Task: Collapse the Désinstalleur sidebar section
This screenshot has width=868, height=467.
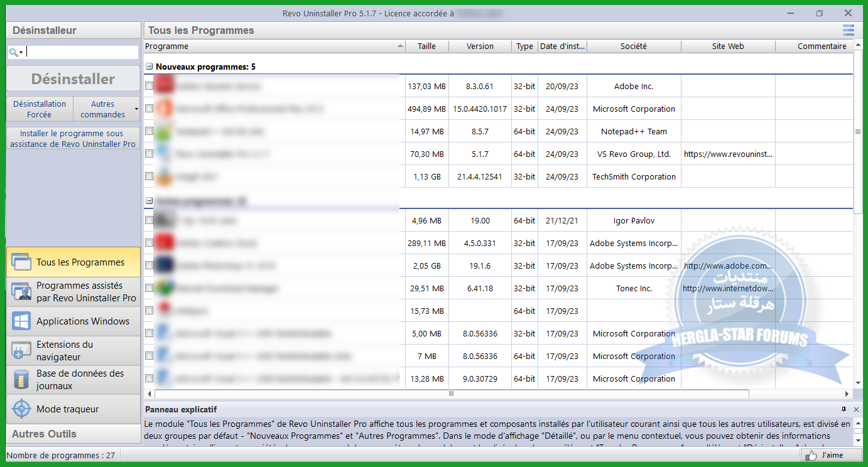Action: pos(73,30)
